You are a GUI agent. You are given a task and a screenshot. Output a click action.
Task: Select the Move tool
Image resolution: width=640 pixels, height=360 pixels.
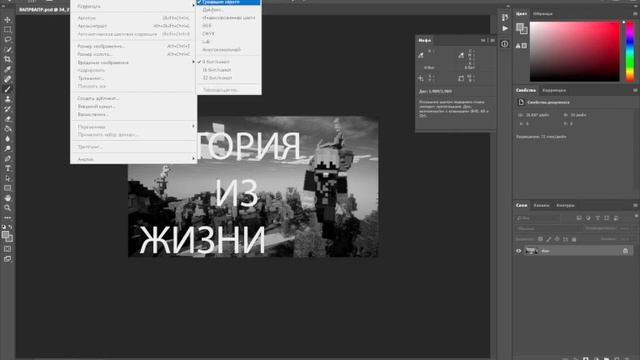[x=7, y=20]
